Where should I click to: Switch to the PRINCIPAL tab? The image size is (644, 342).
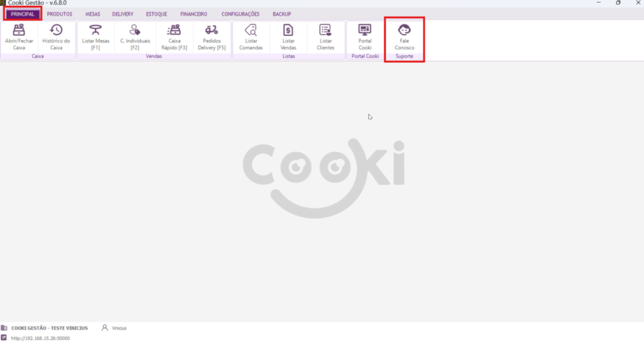point(23,14)
